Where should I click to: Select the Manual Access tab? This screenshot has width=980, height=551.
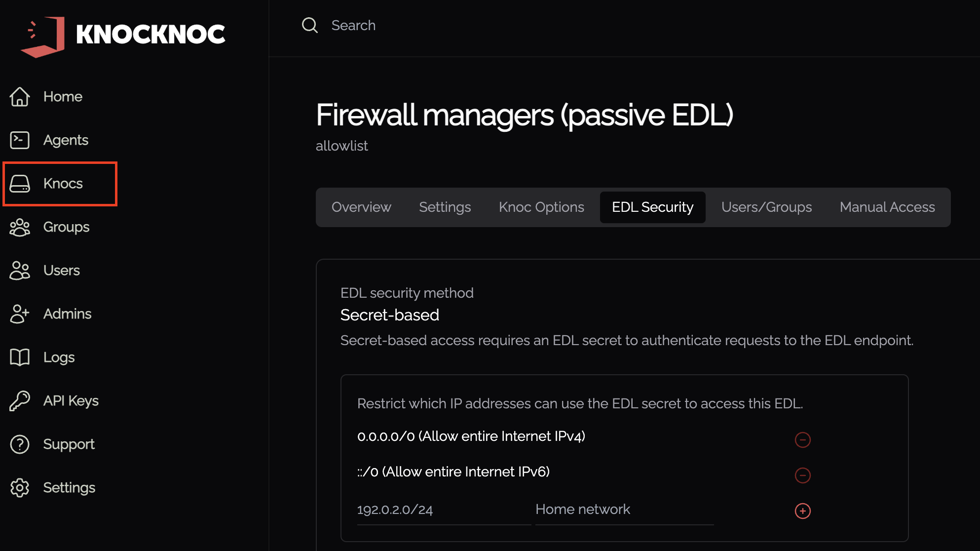887,207
